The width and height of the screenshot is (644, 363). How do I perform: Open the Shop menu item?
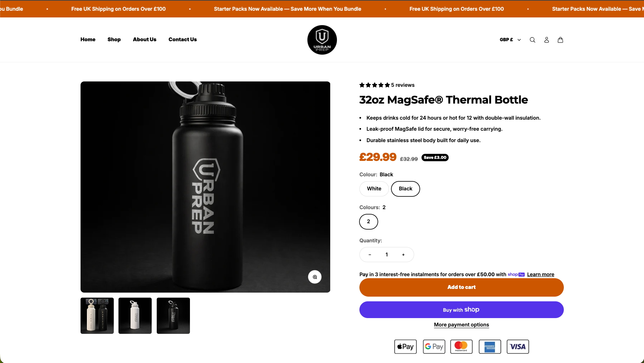click(114, 40)
